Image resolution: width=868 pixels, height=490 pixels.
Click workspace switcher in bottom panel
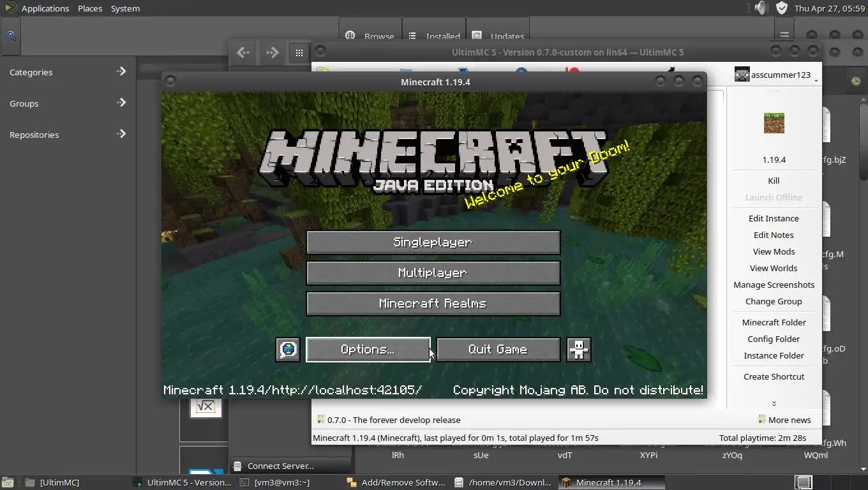[804, 482]
